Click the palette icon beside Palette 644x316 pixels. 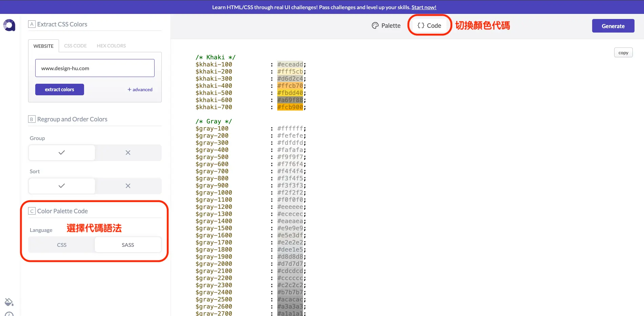click(x=375, y=25)
